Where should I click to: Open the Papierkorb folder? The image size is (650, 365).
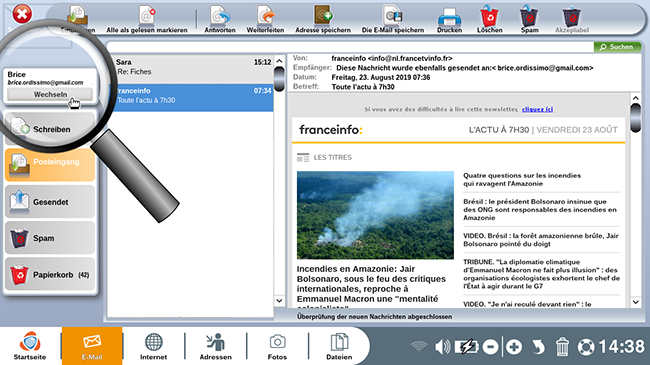[x=50, y=275]
